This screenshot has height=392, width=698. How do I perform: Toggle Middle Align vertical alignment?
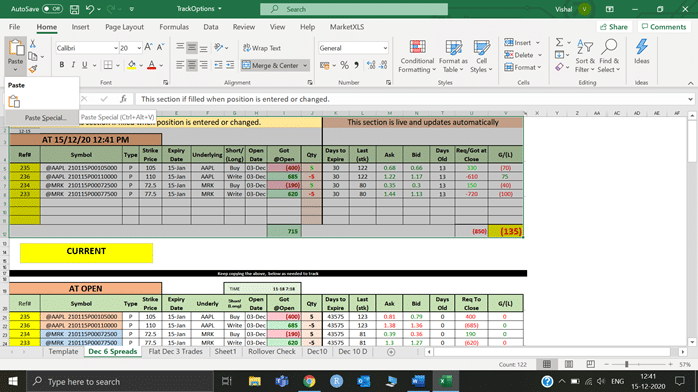pos(191,47)
